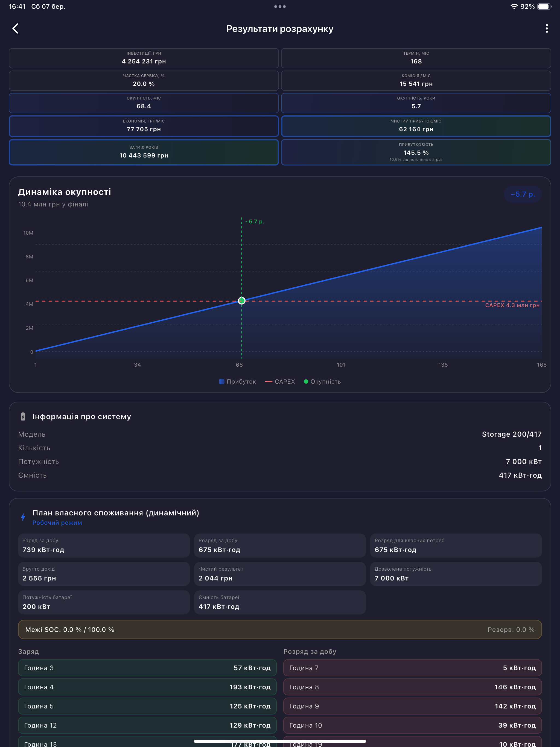Tap the Потужність батареї tile
The image size is (560, 747).
click(104, 602)
